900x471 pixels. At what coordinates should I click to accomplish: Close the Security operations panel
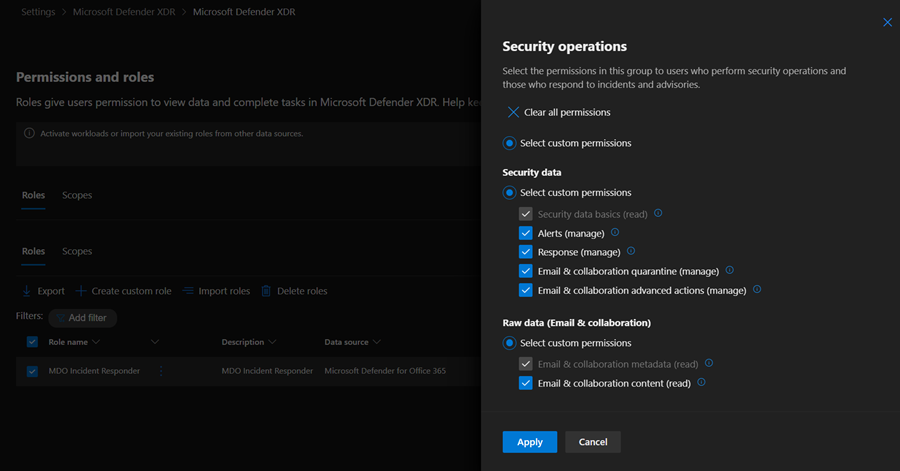tap(887, 22)
